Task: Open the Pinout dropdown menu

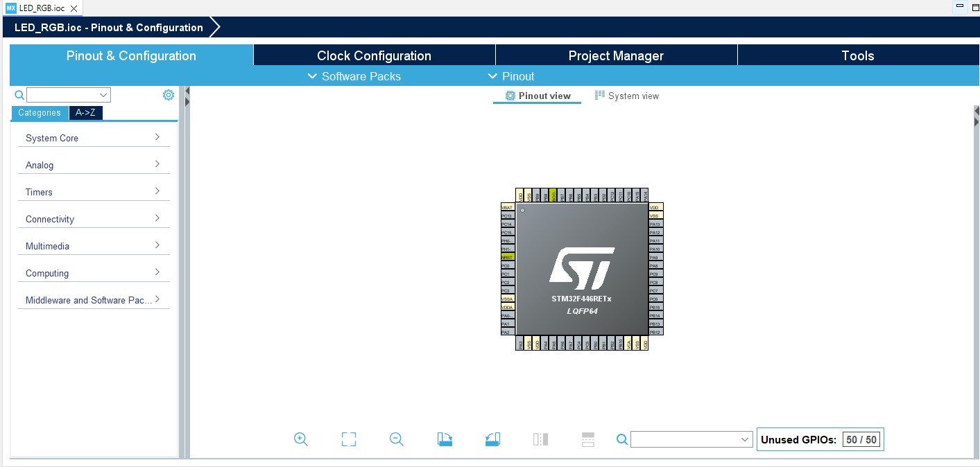Action: (511, 76)
